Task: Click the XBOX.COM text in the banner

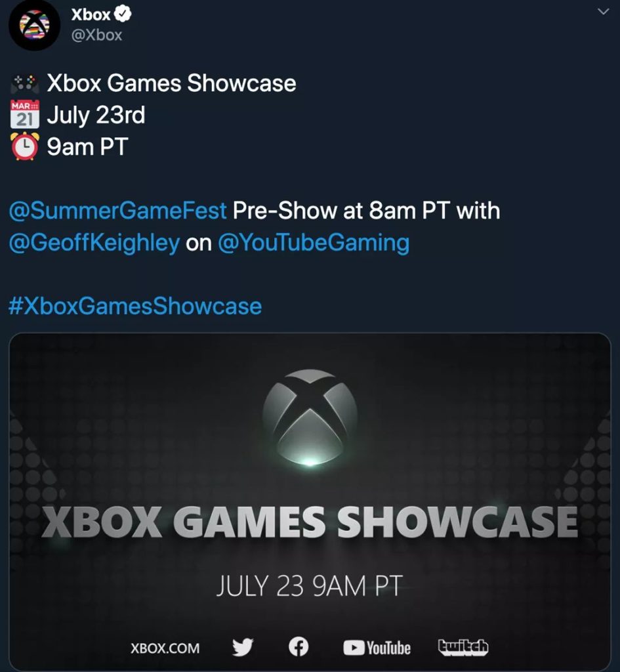Action: 165,648
